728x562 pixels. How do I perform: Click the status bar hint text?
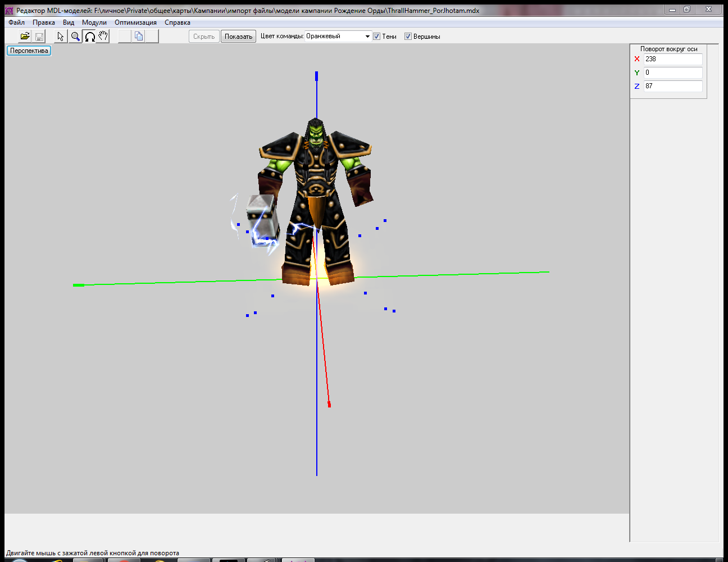[x=93, y=553]
